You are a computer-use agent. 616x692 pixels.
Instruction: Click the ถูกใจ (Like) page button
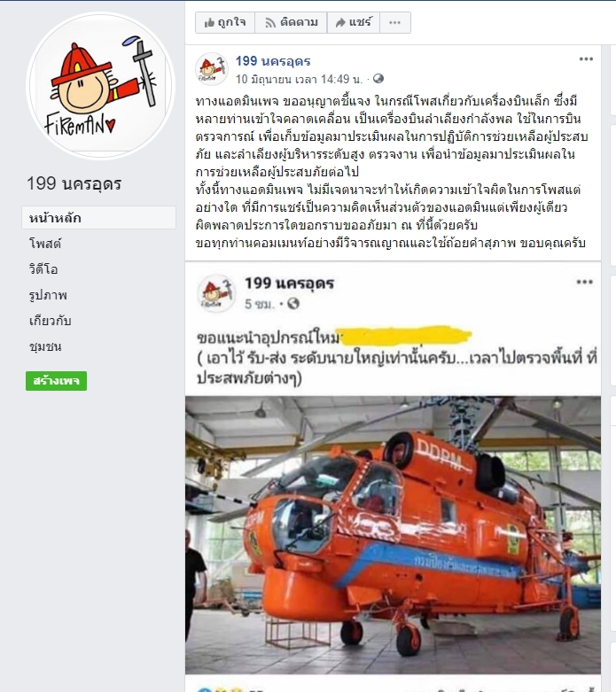coord(225,22)
